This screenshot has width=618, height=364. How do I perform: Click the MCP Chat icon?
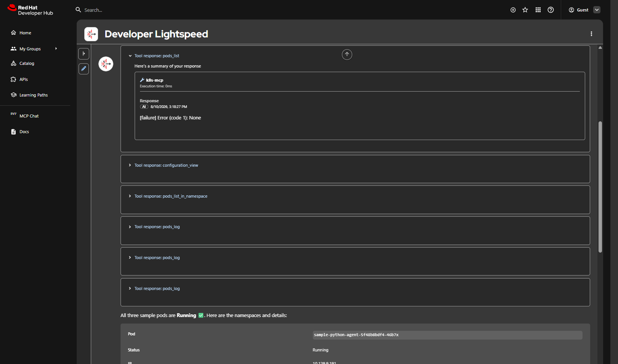[x=13, y=114]
